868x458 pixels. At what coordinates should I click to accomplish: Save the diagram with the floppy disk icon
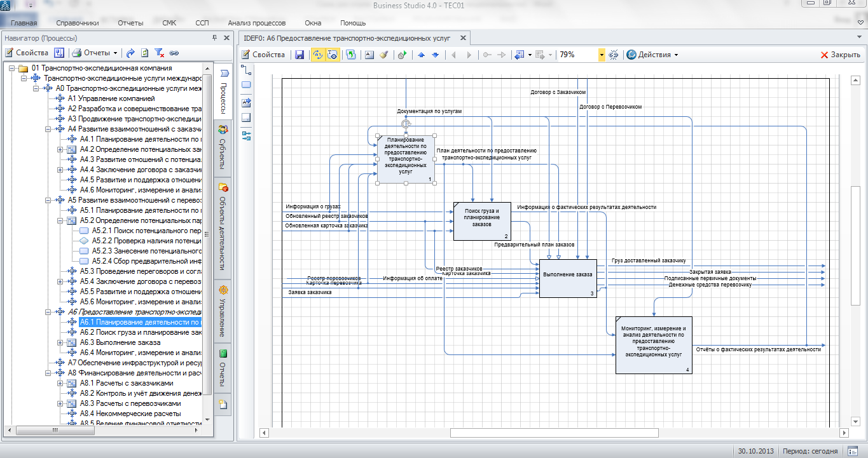tap(300, 55)
